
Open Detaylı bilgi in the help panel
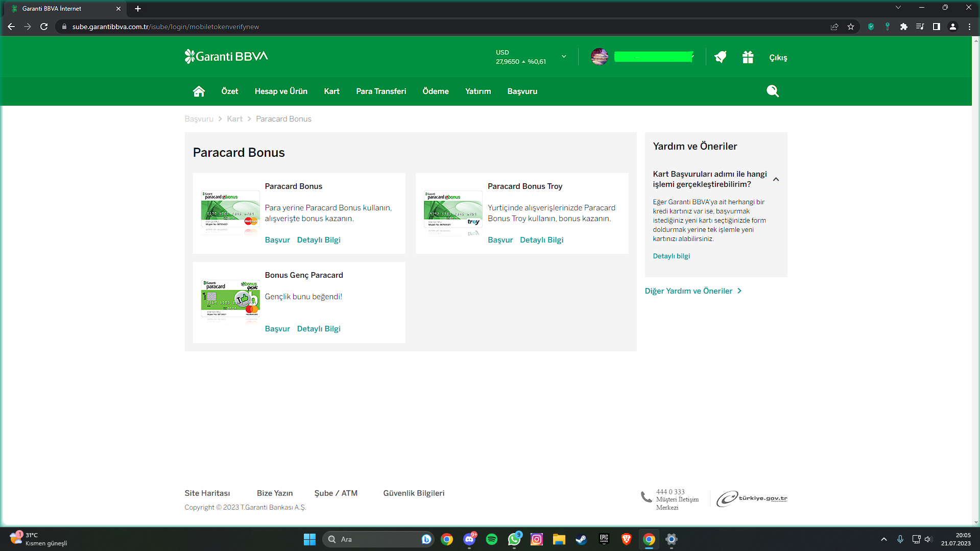(x=672, y=256)
